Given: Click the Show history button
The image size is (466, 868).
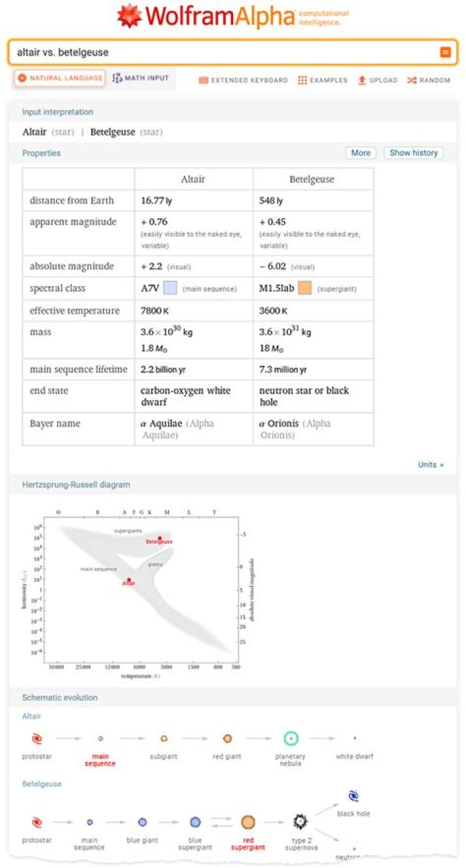Looking at the screenshot, I should click(x=414, y=153).
